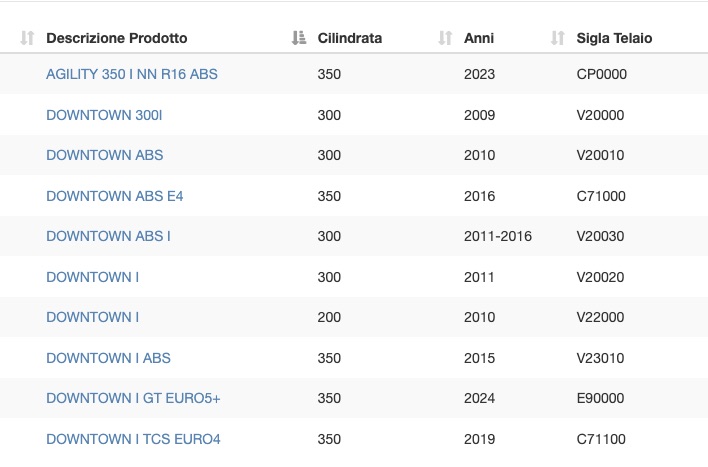Click the sort icon beside Cilindrata
The width and height of the screenshot is (708, 467).
[298, 38]
